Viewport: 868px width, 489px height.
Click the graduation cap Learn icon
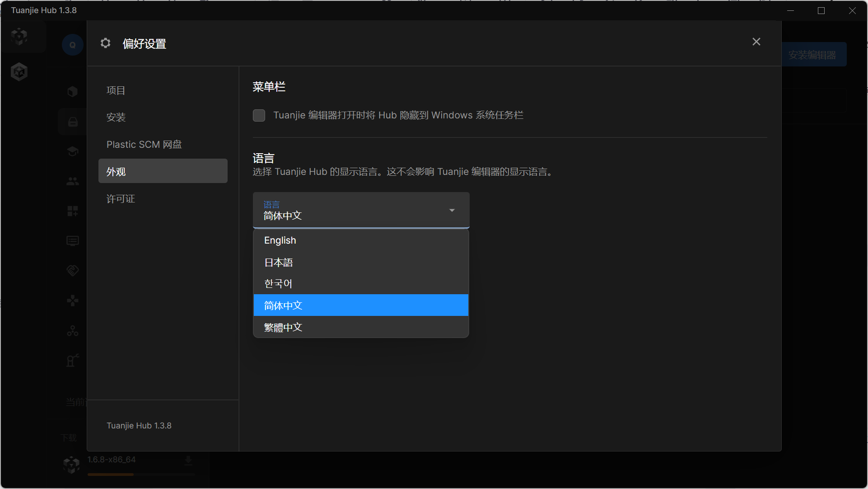coord(72,151)
